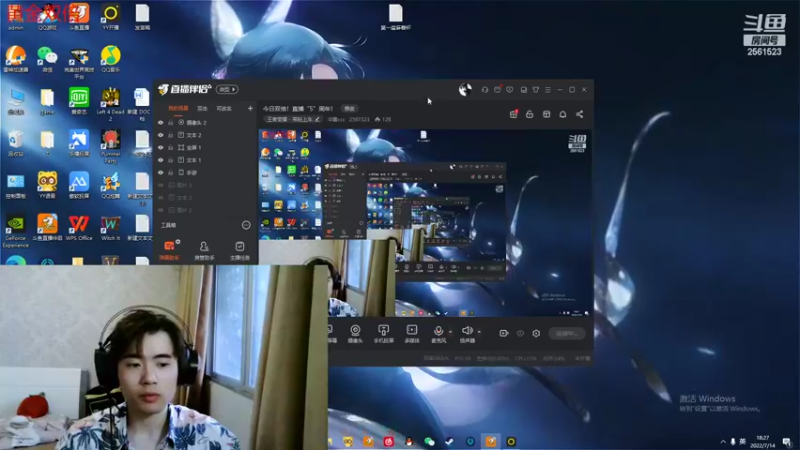The height and width of the screenshot is (450, 800).
Task: Show the hidden 文本 3 source
Action: (161, 197)
